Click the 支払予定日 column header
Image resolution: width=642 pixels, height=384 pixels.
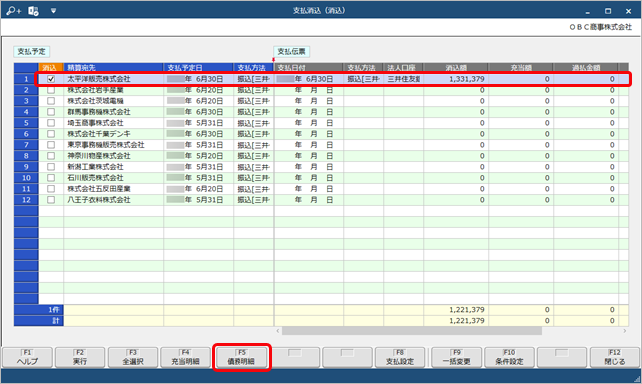pyautogui.click(x=199, y=68)
